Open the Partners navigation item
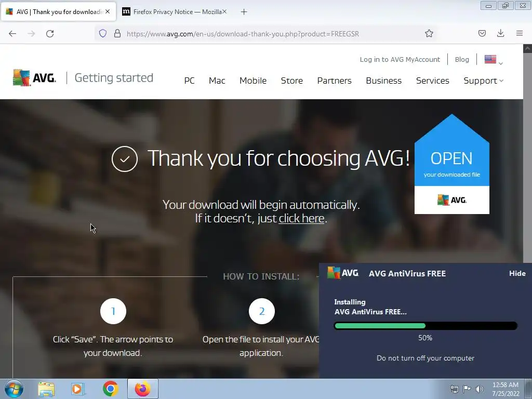Screen dimensions: 532x399 334,81
